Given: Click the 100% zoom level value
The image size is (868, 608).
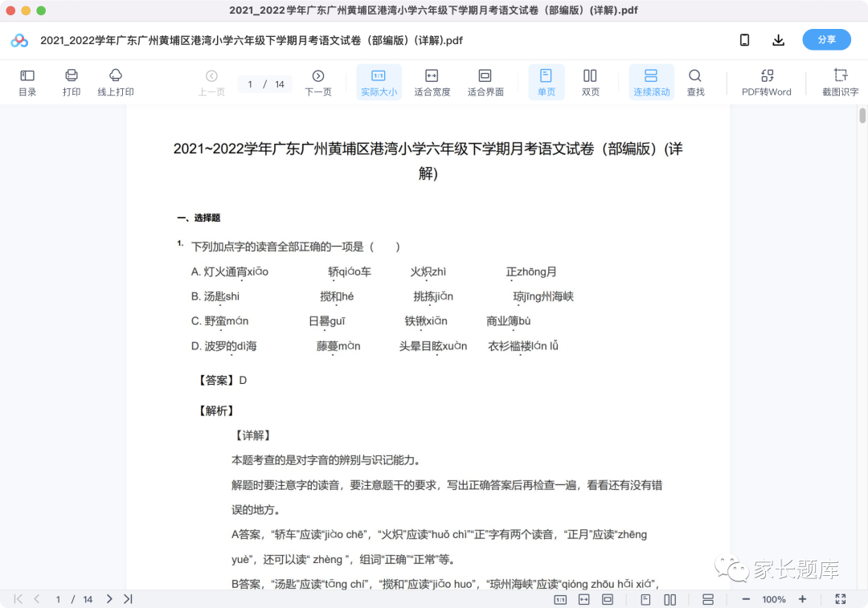Looking at the screenshot, I should click(x=774, y=600).
